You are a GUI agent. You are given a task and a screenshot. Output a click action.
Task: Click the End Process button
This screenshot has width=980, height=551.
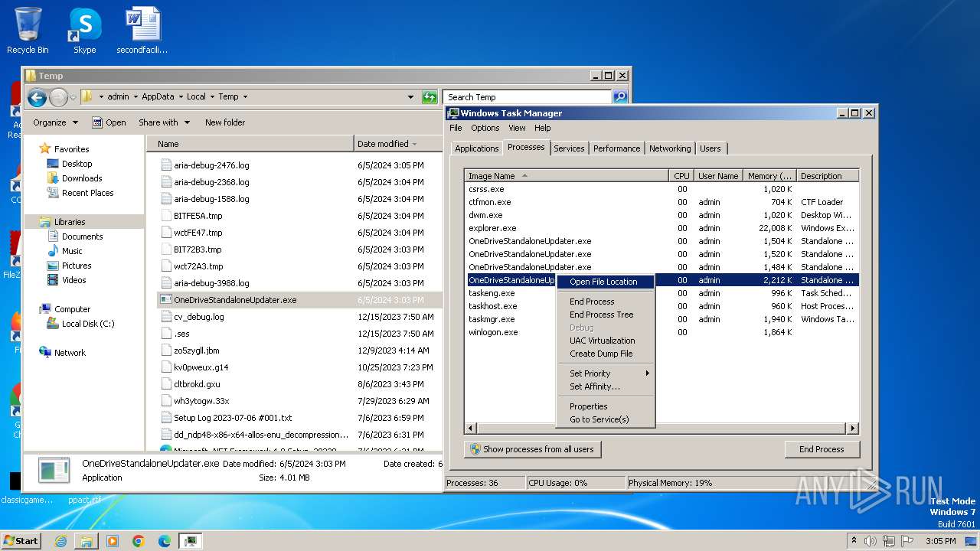[x=822, y=449]
